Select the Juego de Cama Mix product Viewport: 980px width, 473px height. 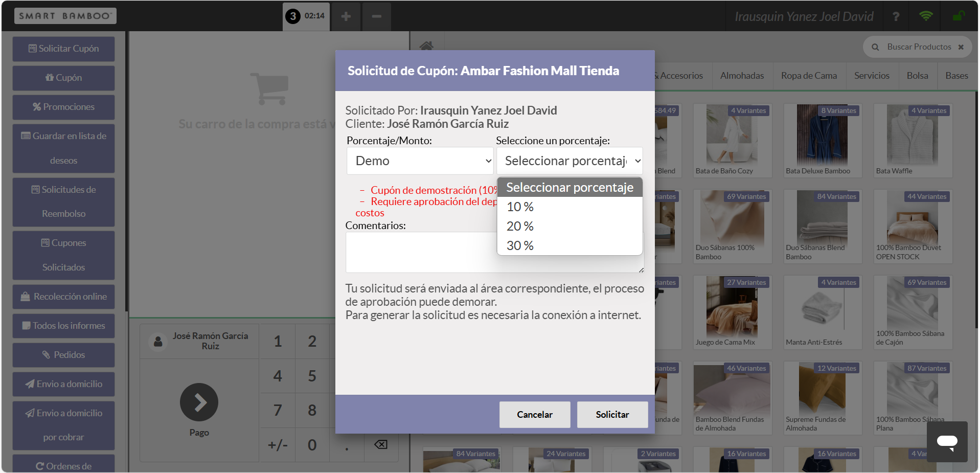click(x=732, y=312)
